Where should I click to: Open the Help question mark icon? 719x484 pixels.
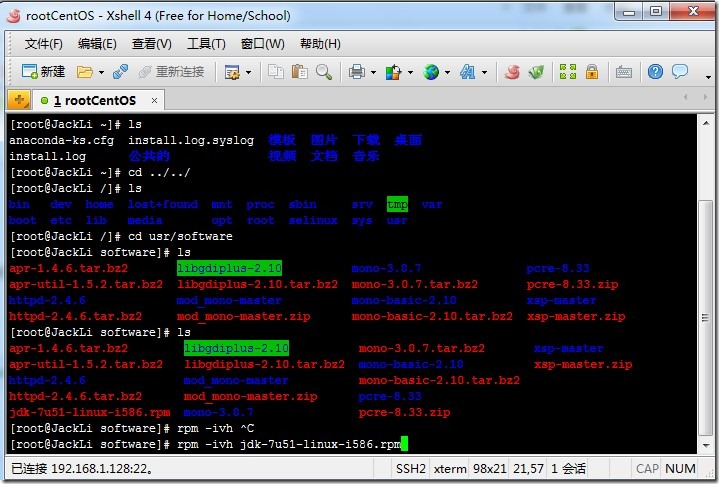655,72
